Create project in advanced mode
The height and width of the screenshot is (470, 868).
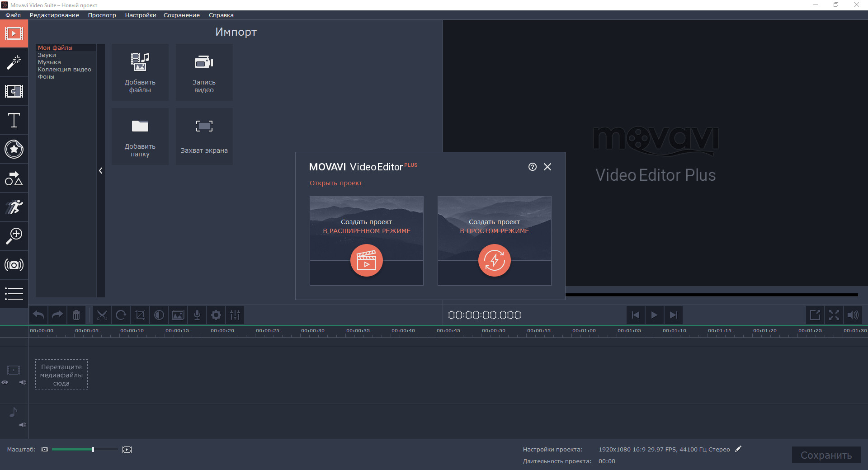click(367, 240)
